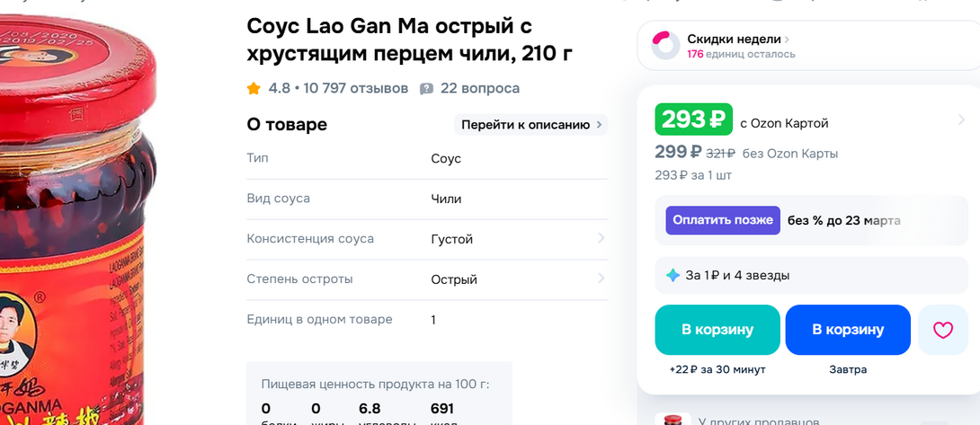
Task: Click the weekly discounts ring icon
Action: [x=666, y=45]
